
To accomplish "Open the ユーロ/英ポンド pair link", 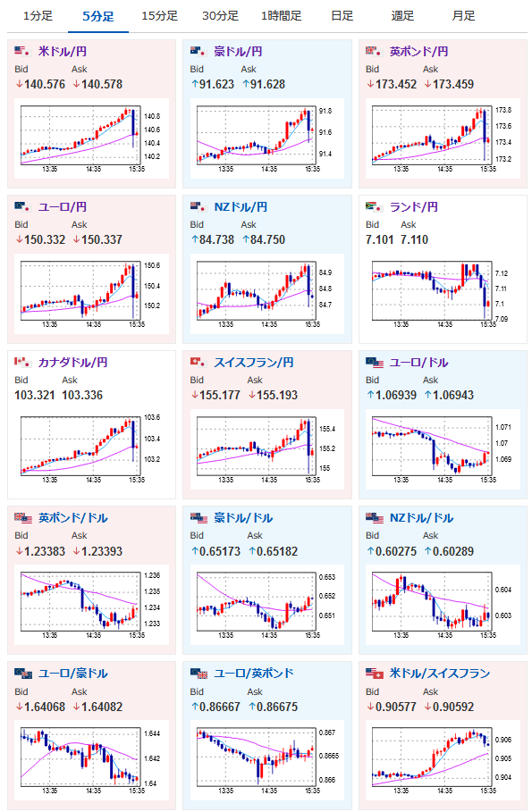I will tap(254, 674).
